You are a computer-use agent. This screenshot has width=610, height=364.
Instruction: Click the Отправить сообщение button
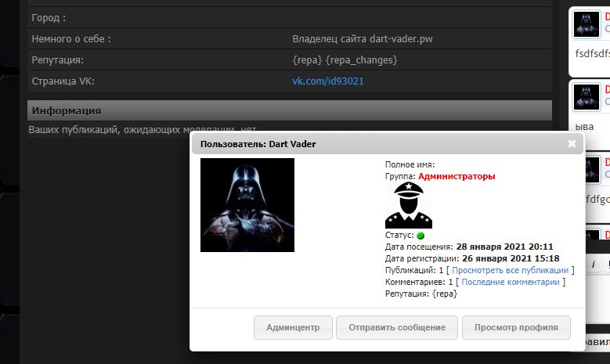pos(397,327)
